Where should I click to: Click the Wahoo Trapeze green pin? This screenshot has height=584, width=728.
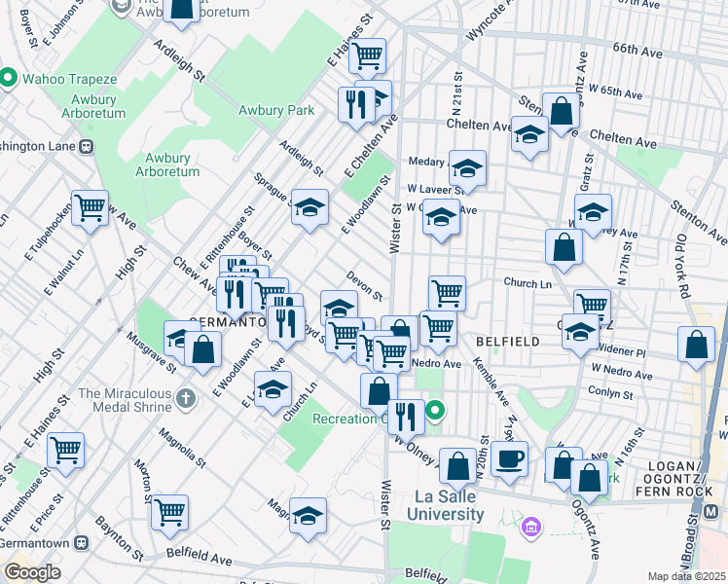(8, 79)
